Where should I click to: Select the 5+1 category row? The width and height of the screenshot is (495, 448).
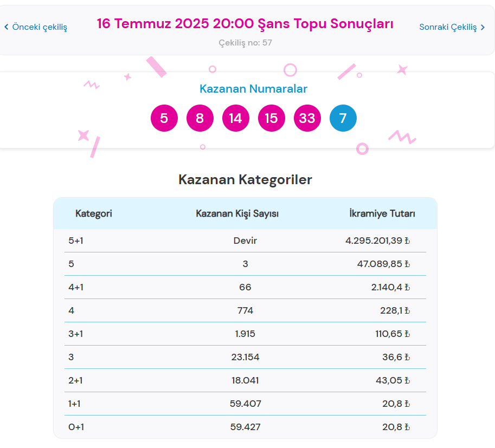click(76, 241)
